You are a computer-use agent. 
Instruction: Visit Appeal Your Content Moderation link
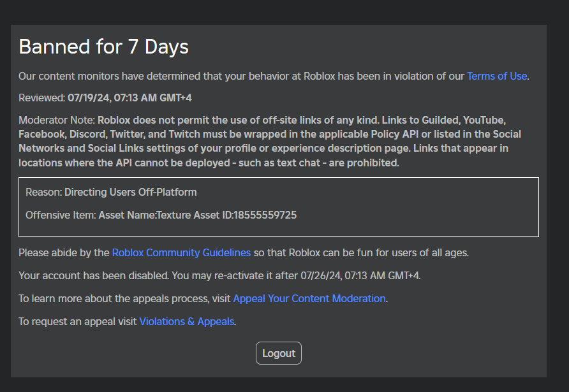[309, 298]
